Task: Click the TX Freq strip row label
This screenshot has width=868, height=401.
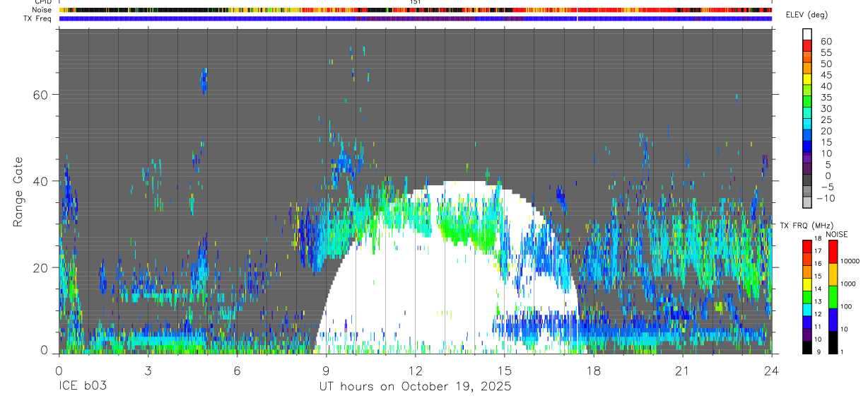Action: [39, 18]
